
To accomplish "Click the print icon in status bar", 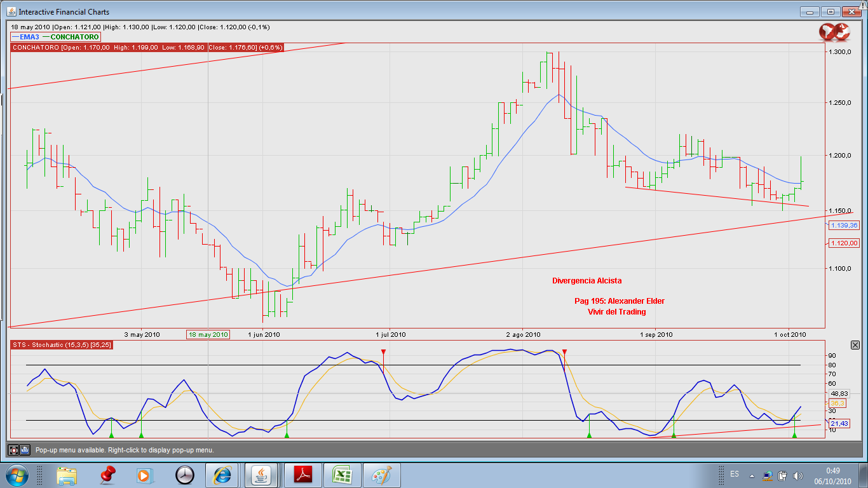I will coord(25,450).
